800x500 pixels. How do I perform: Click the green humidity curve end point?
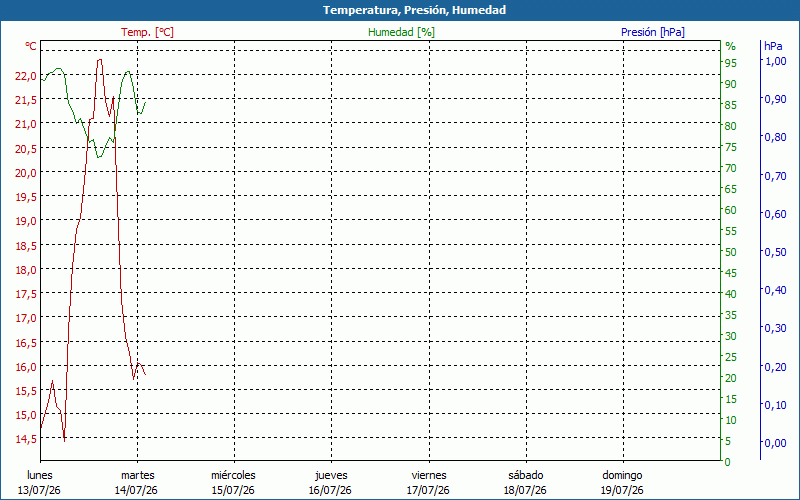(x=145, y=102)
